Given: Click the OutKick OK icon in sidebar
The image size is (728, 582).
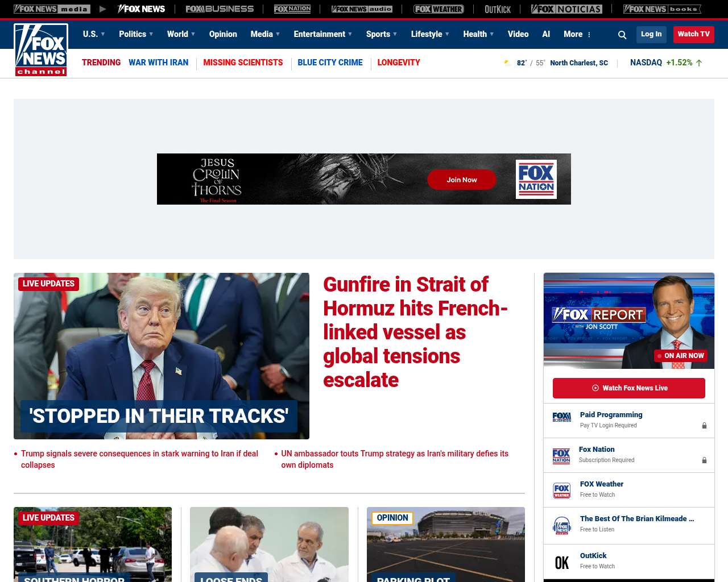Looking at the screenshot, I should [x=562, y=563].
